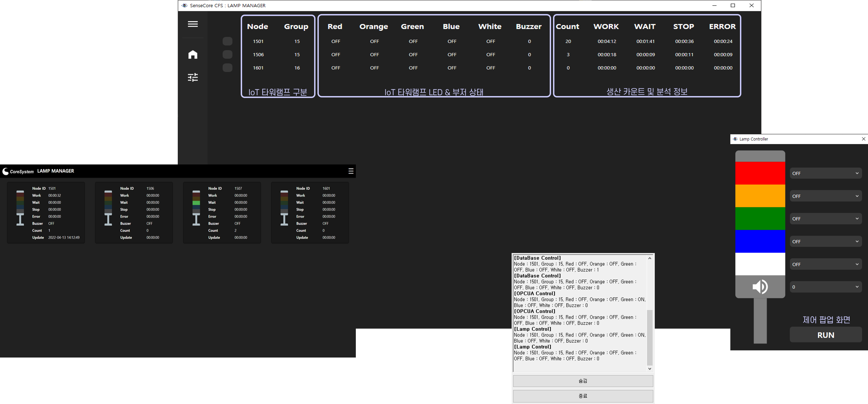868x404 pixels.
Task: Open the hamburger menu in SenseCore sidebar
Action: [x=193, y=24]
